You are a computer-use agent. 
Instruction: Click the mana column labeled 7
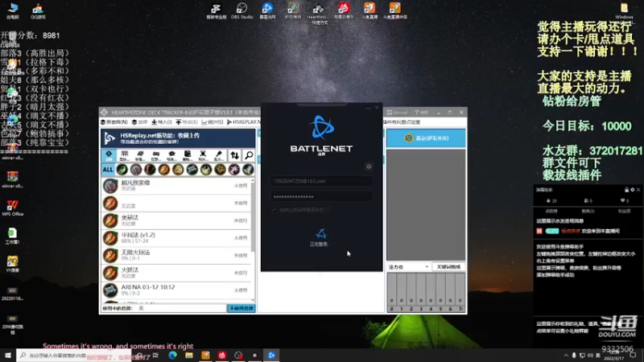point(460,292)
